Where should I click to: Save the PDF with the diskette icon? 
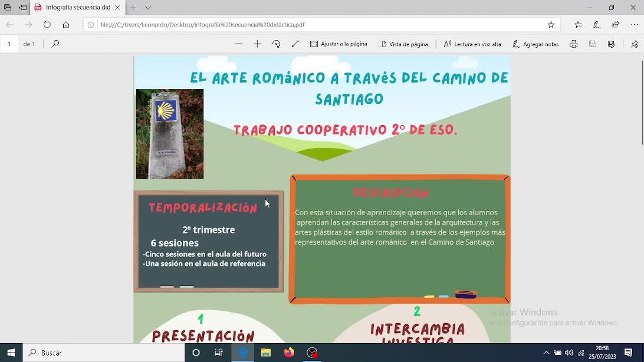593,44
